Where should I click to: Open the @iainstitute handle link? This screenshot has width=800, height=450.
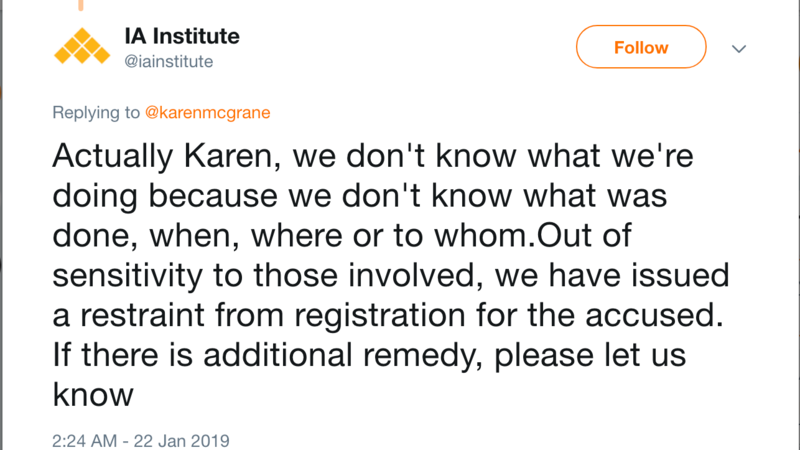point(168,61)
